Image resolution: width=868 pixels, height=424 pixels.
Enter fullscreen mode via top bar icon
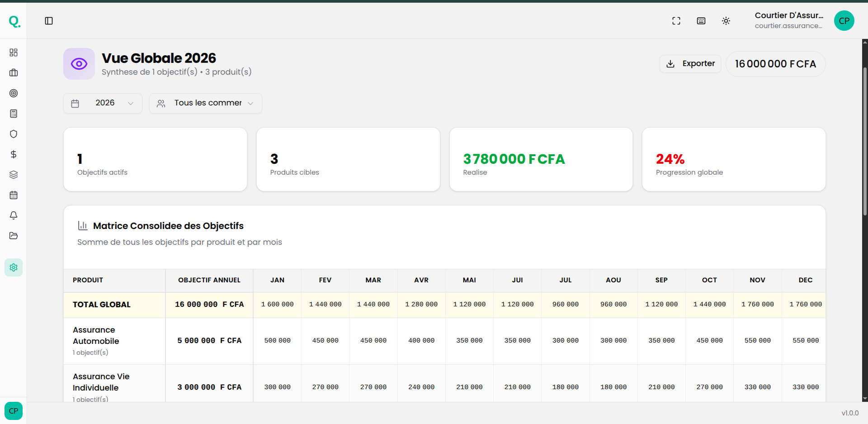(676, 21)
